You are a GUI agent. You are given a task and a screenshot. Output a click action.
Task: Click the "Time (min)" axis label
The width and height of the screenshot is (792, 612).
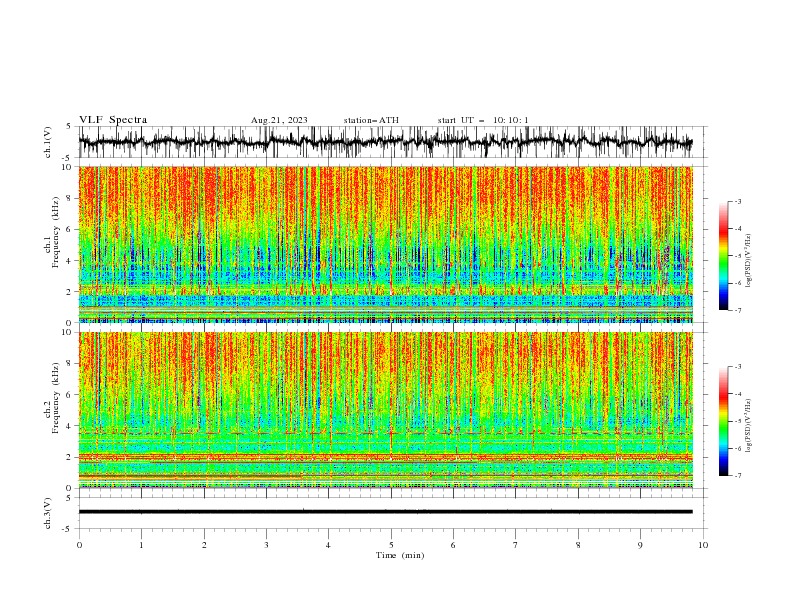[x=400, y=555]
